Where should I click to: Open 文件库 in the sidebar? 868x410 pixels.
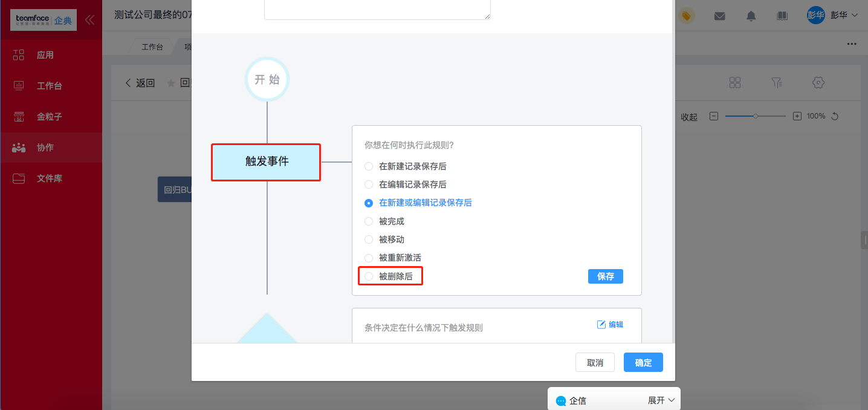click(50, 178)
